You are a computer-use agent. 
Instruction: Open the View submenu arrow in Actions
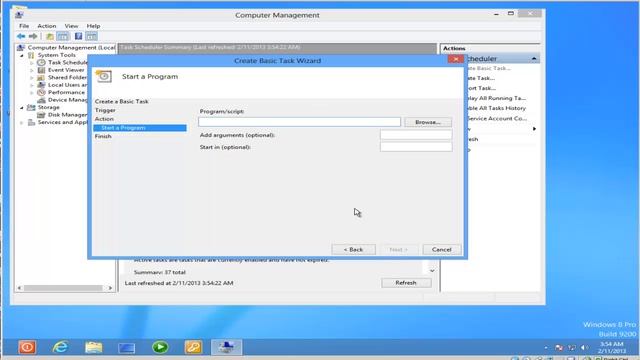coord(534,129)
